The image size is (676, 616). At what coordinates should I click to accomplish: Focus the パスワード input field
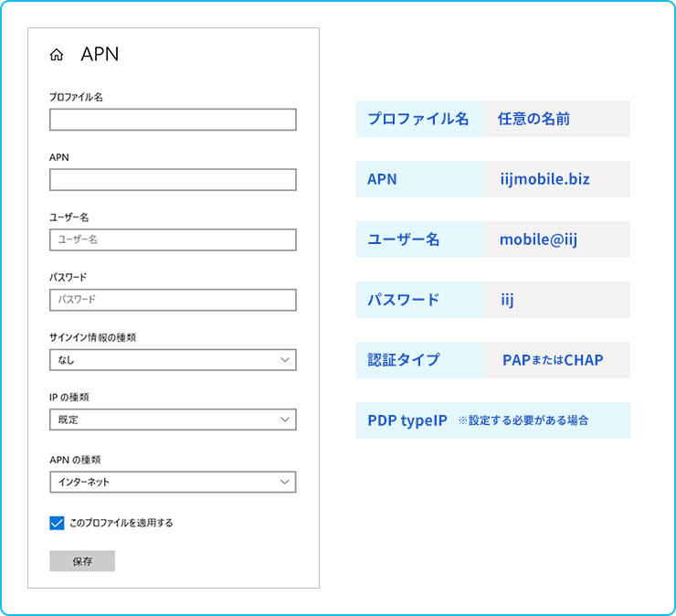coord(173,300)
